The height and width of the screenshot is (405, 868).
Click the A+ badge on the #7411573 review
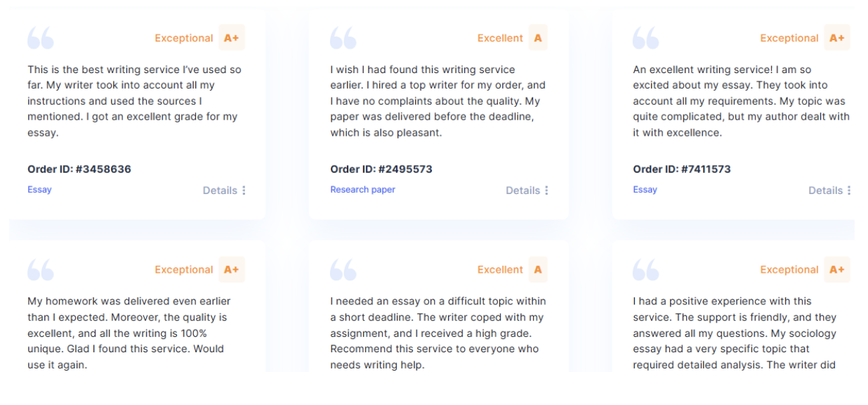tap(837, 38)
